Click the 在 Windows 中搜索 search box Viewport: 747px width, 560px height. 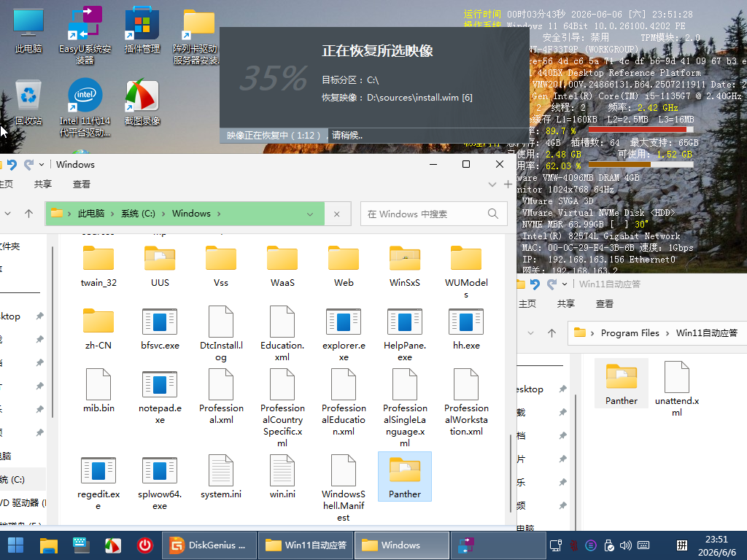click(x=433, y=214)
